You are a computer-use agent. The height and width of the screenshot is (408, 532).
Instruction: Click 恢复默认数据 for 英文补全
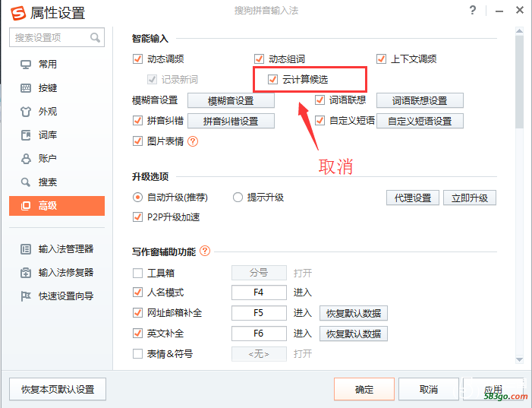click(x=354, y=334)
